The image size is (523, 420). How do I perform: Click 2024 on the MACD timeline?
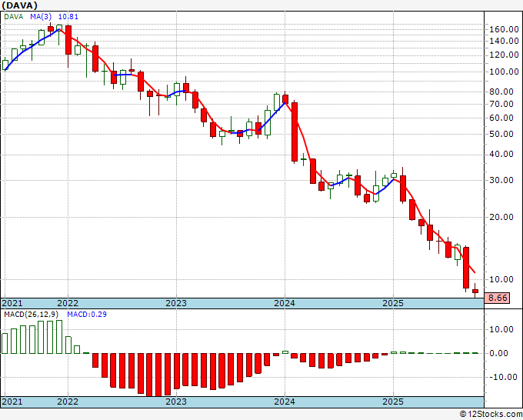[285, 402]
